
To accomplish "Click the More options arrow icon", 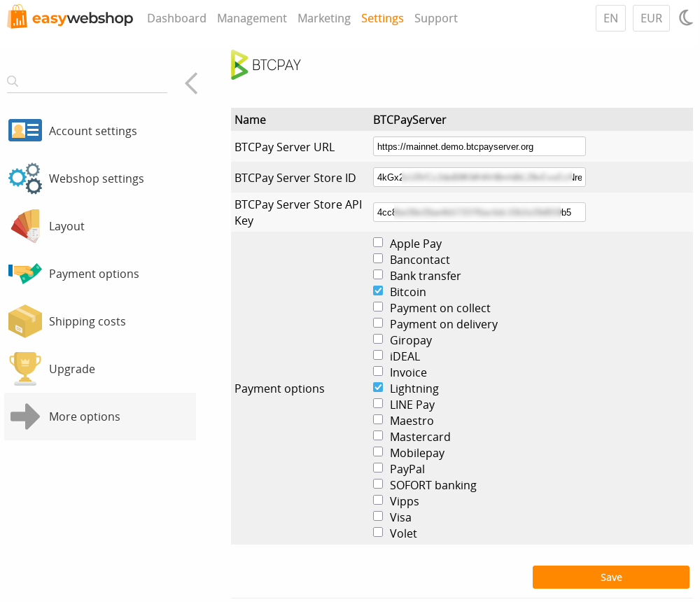I will (24, 416).
